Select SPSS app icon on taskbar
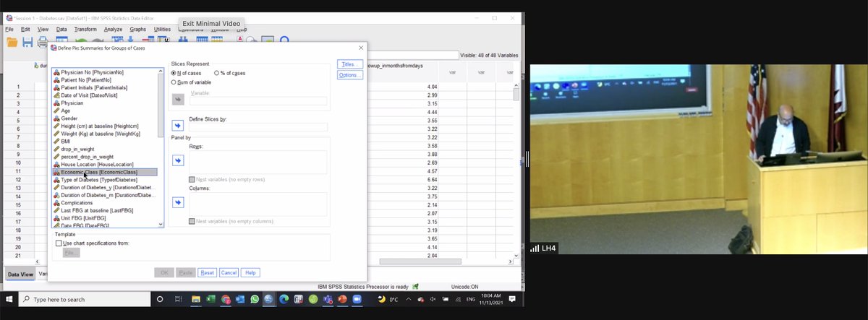868x320 pixels. point(269,299)
